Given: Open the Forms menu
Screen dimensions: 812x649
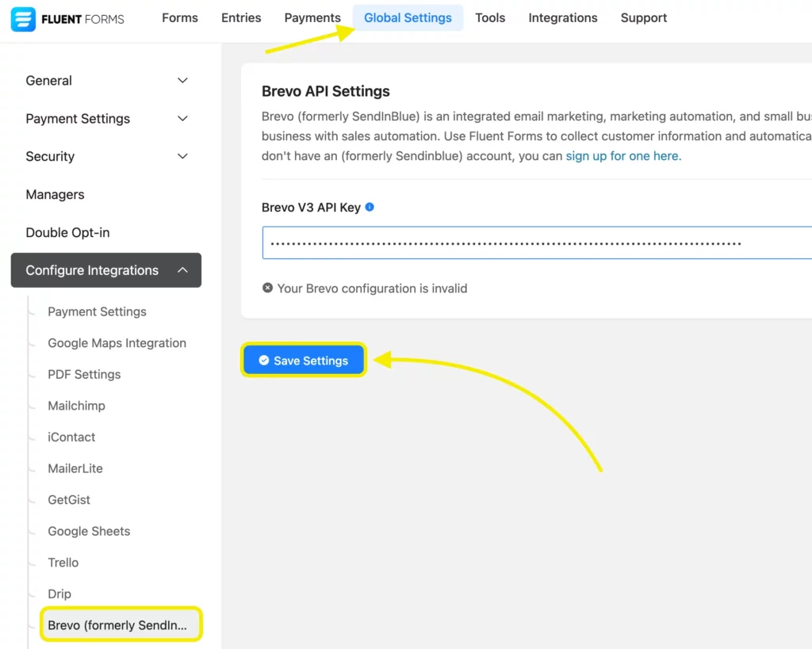Looking at the screenshot, I should point(180,17).
